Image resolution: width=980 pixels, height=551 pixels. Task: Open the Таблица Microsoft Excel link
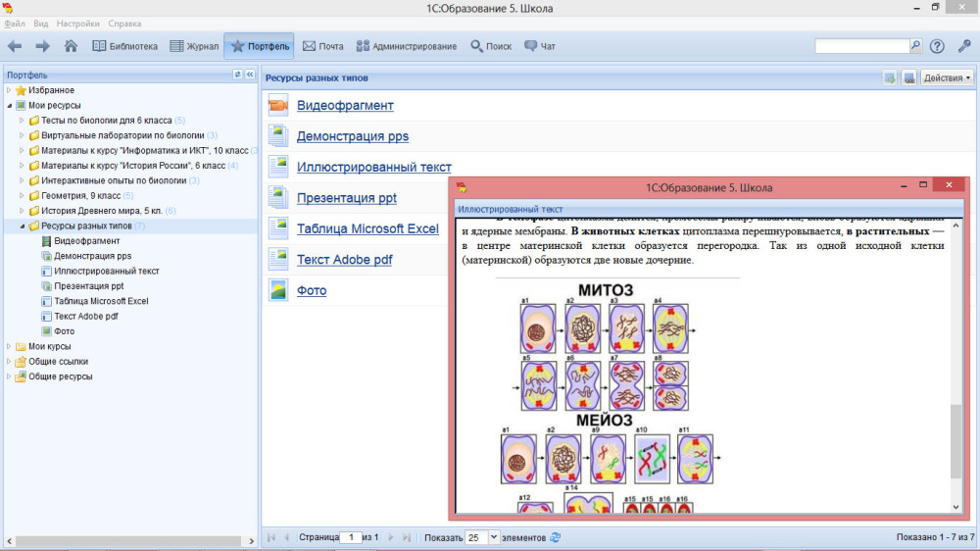point(367,228)
